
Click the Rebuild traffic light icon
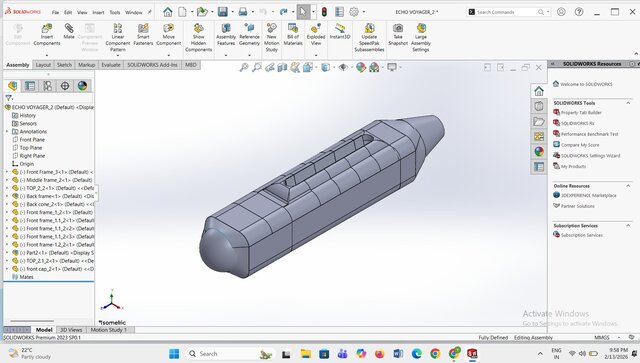pyautogui.click(x=324, y=12)
